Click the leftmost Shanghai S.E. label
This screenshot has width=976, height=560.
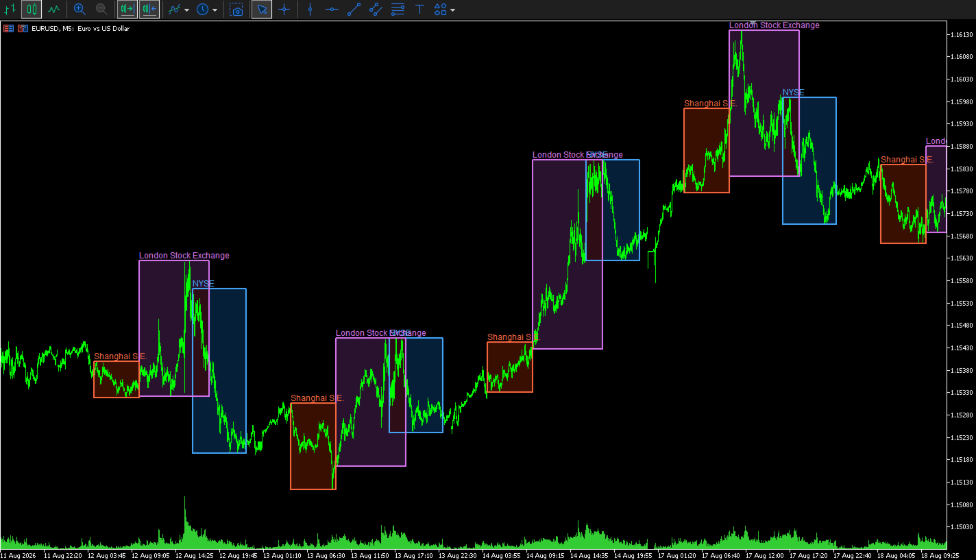[121, 356]
